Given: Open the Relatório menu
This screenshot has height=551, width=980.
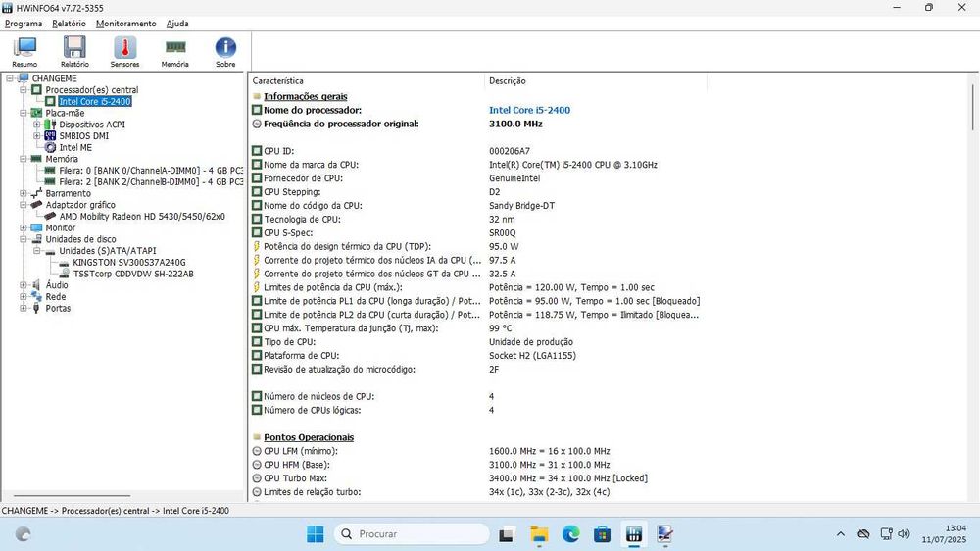Looking at the screenshot, I should point(69,24).
